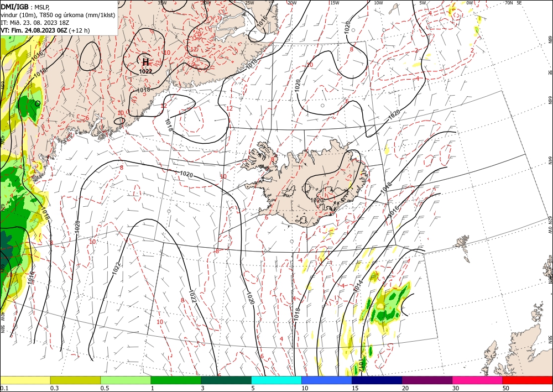Select the green 1–3 legend swatch
The image size is (553, 392).
(x=176, y=380)
